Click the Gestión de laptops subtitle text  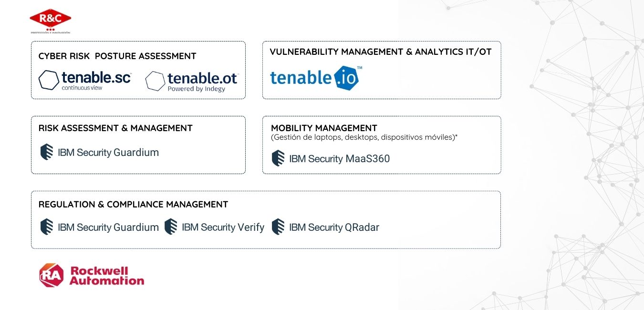pos(364,137)
